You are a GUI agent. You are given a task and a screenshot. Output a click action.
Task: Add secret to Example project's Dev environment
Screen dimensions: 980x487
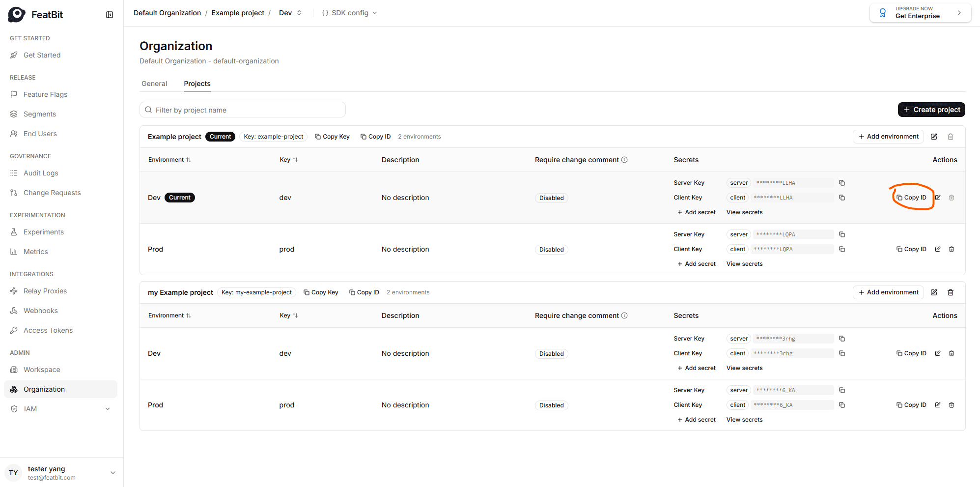[697, 212]
